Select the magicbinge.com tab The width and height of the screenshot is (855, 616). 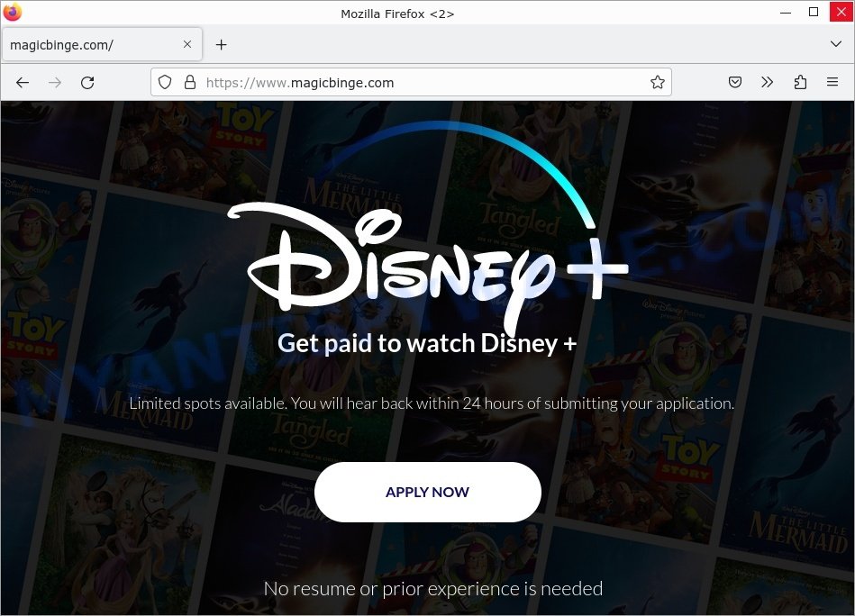click(x=103, y=45)
